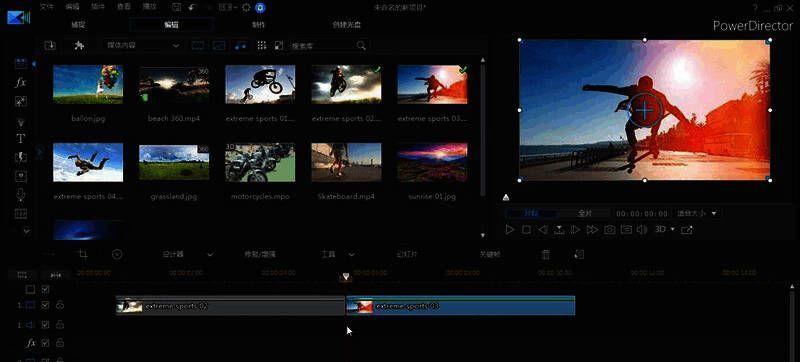The image size is (800, 362).
Task: Lock the fx effect track
Action: tap(60, 342)
